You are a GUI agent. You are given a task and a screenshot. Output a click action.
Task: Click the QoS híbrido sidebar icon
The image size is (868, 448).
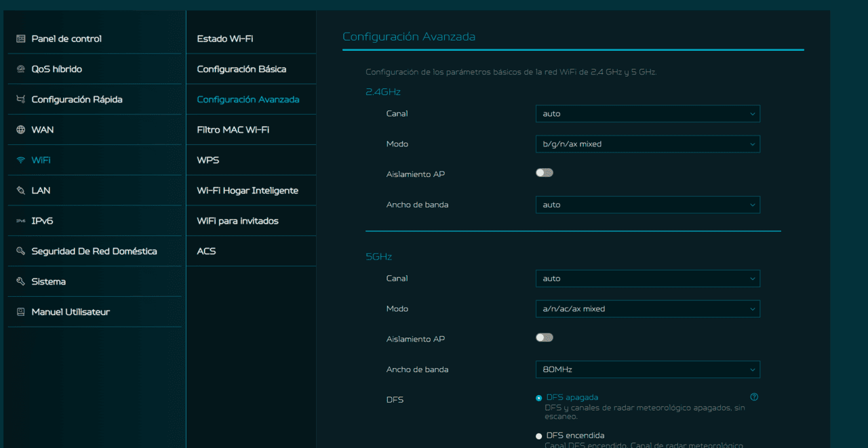coord(20,69)
